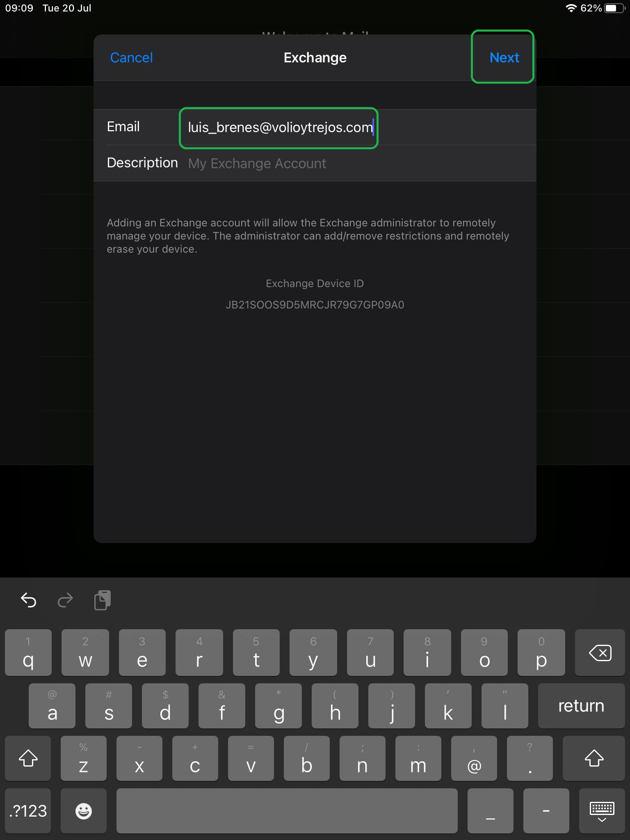Switch to the .?123 symbols keyboard
This screenshot has width=630, height=840.
(28, 810)
